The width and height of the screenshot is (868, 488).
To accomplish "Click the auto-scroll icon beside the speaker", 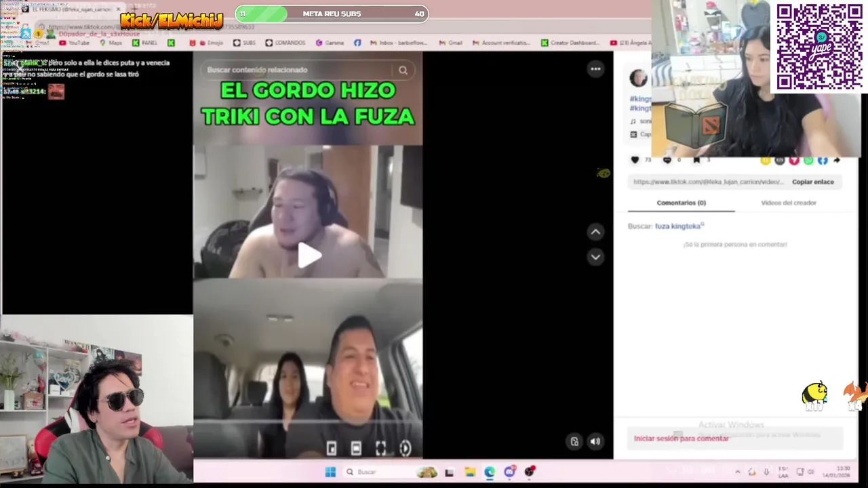I will (574, 442).
